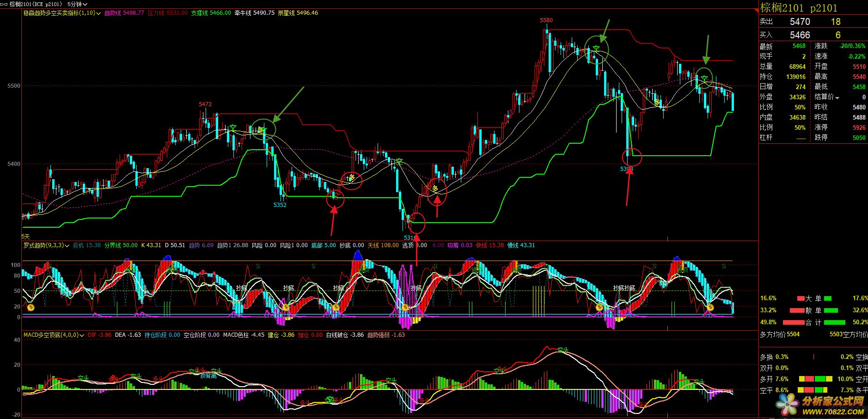Viewport: 868px width, 419px height.
Task: Select the 牵牛线 5490.75 legend value
Action: point(255,13)
